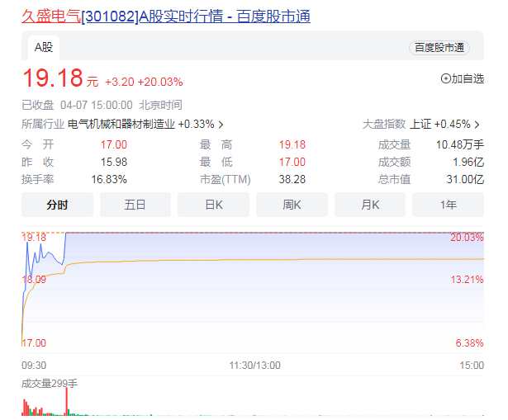
Task: Click the yellow average price line
Action: tap(248, 260)
